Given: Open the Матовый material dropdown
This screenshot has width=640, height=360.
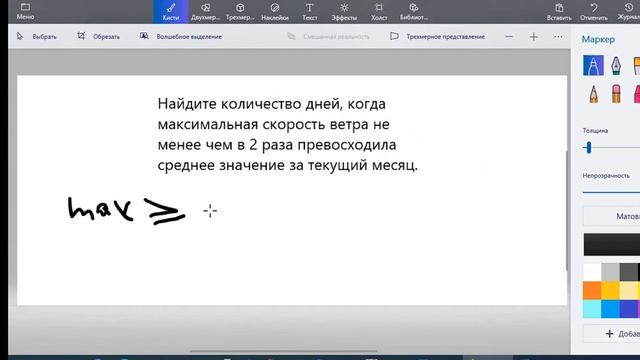Looking at the screenshot, I should [611, 216].
